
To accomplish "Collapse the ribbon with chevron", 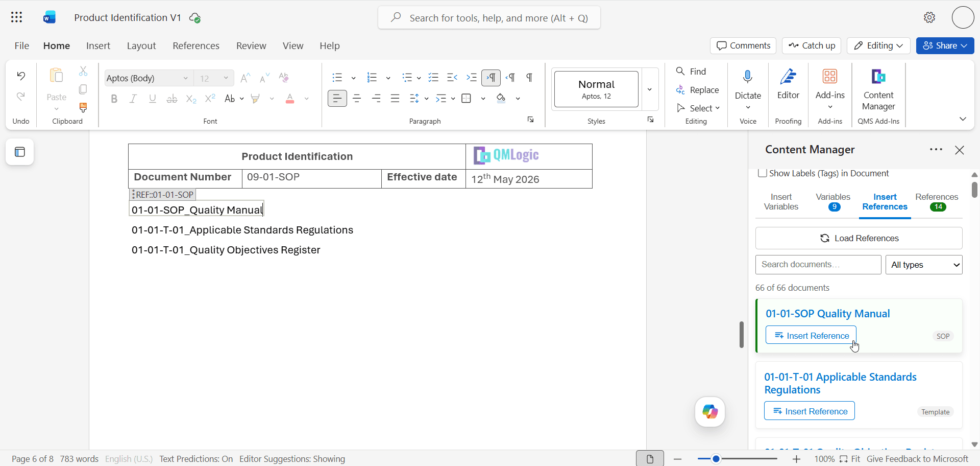I will pyautogui.click(x=963, y=119).
